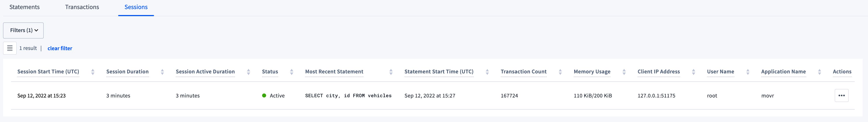Open the SELECT city, id FROM vehicles statement

pos(348,96)
